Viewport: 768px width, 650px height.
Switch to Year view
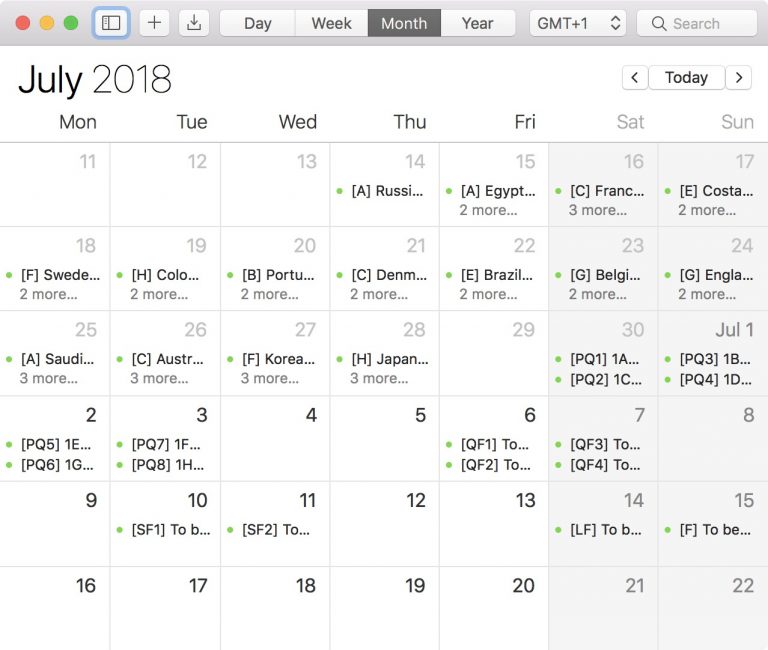[477, 23]
